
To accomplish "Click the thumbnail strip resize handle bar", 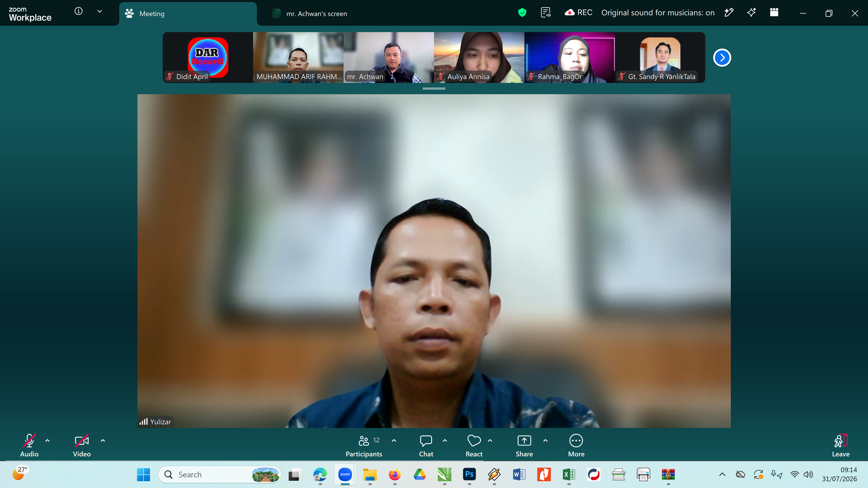I will [434, 89].
